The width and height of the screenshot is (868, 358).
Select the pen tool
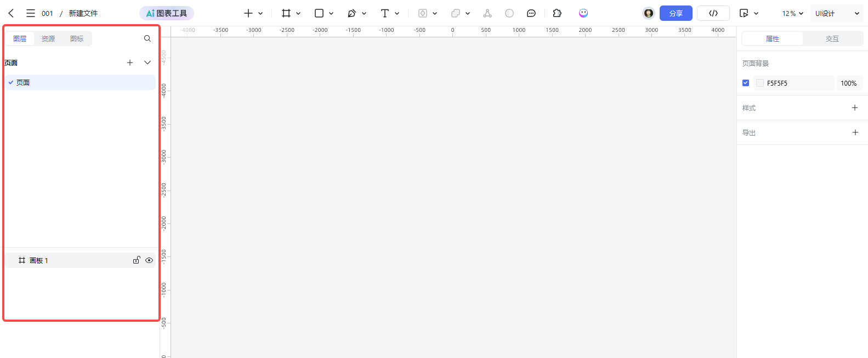[352, 13]
